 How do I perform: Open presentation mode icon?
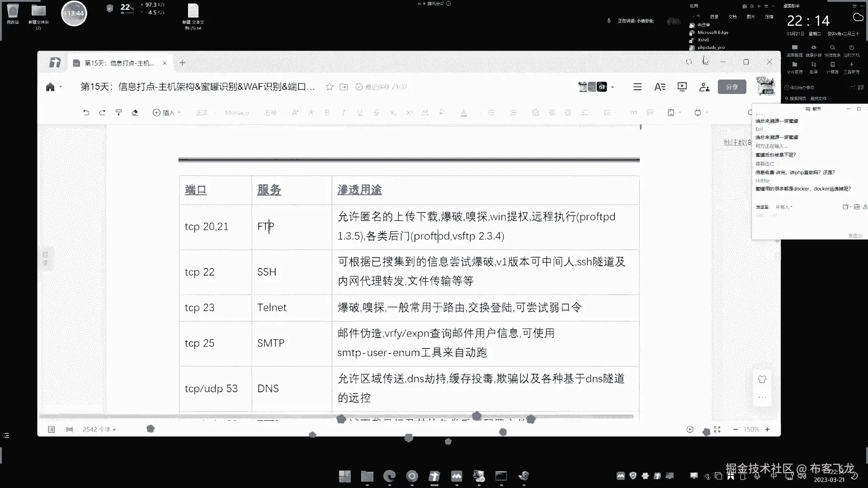pyautogui.click(x=682, y=87)
